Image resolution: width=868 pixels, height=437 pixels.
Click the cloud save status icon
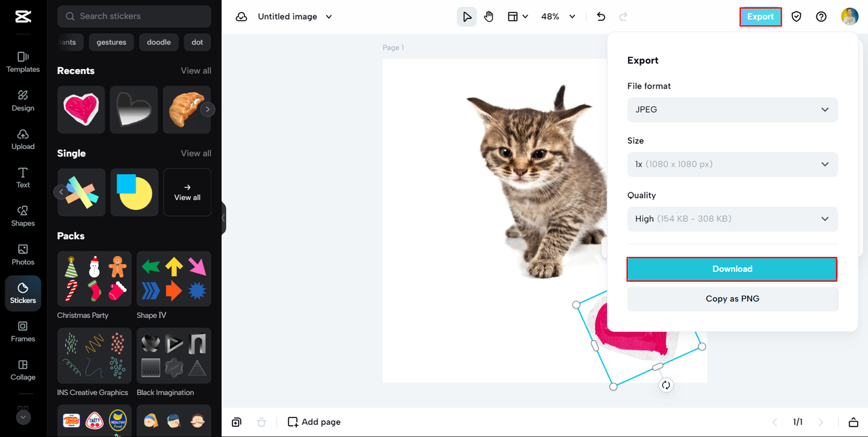(241, 17)
